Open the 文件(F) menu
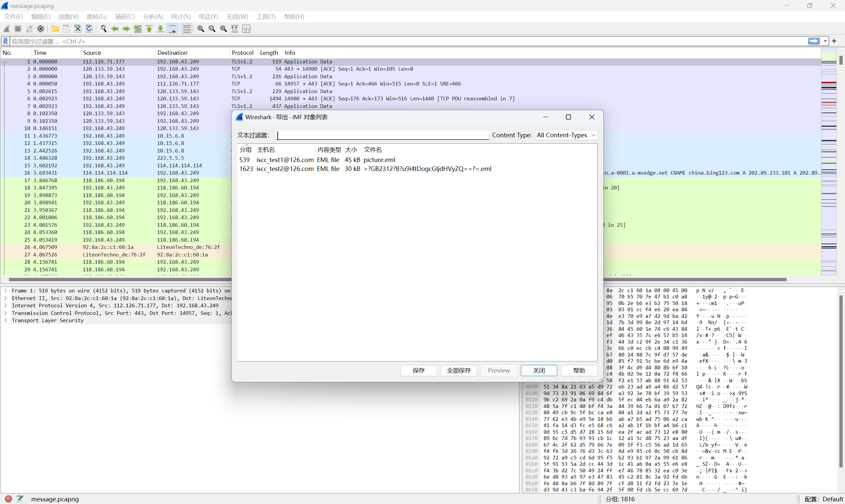The width and height of the screenshot is (845, 504). pos(13,17)
